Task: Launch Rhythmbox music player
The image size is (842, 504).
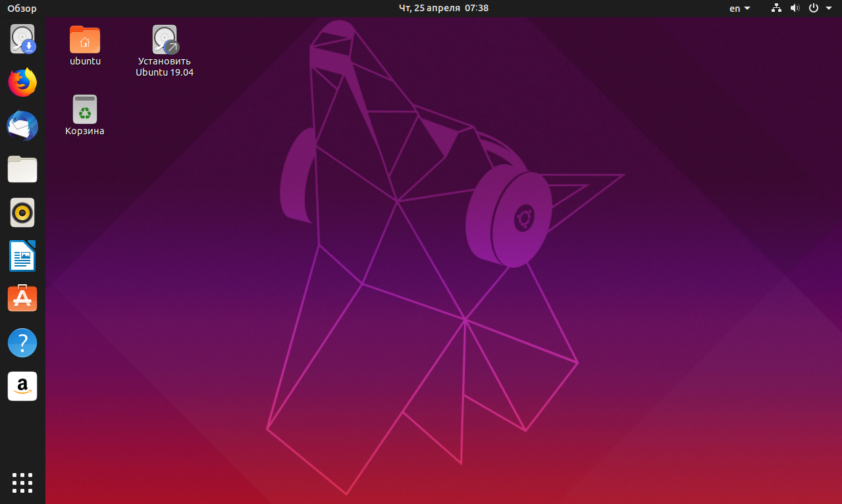Action: [22, 213]
